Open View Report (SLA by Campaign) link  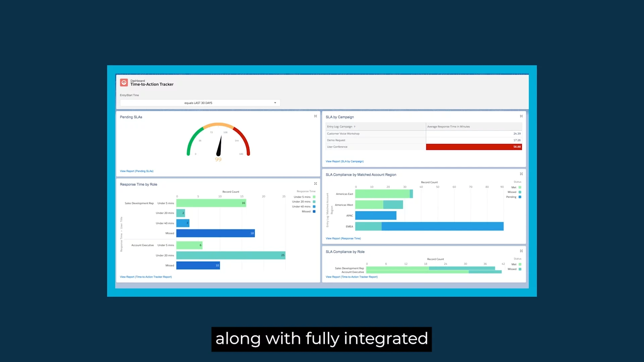click(344, 162)
